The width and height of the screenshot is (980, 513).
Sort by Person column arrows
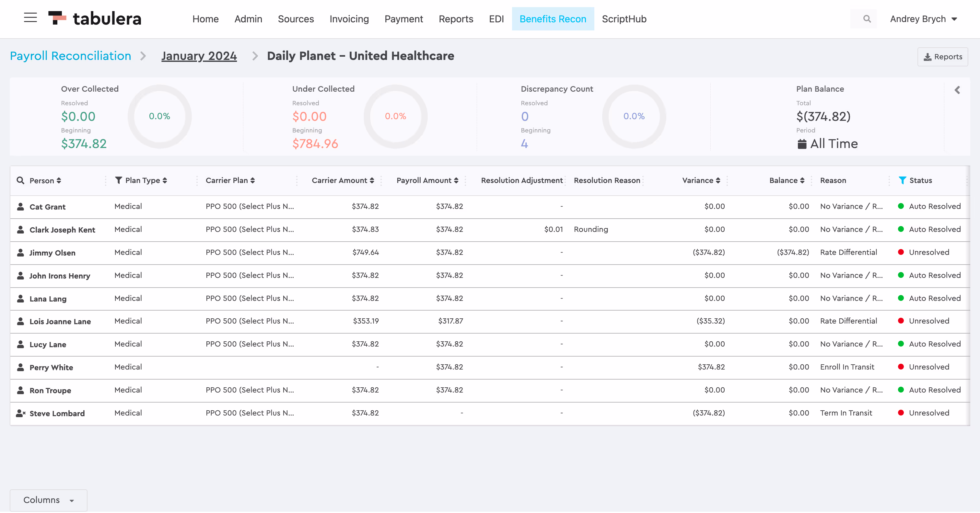tap(59, 181)
